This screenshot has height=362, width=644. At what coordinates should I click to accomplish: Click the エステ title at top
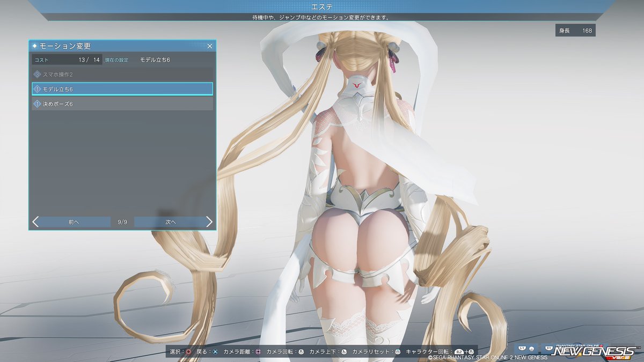point(322,6)
